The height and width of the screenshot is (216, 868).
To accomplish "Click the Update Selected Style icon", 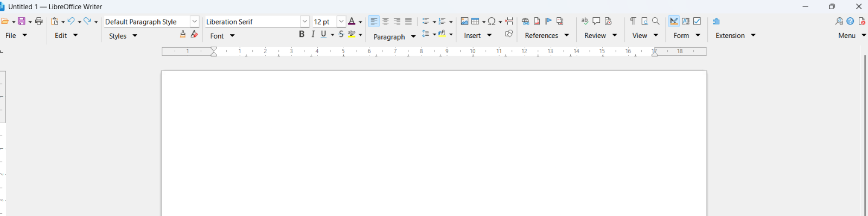I will click(x=183, y=34).
